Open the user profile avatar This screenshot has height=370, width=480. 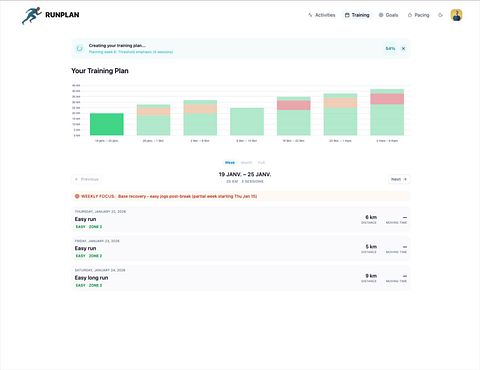pos(456,15)
